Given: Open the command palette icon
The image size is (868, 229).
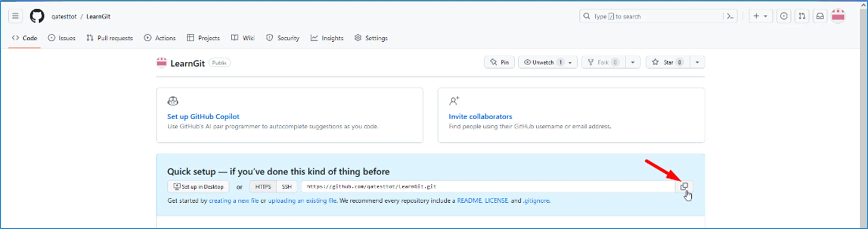Looking at the screenshot, I should point(730,16).
